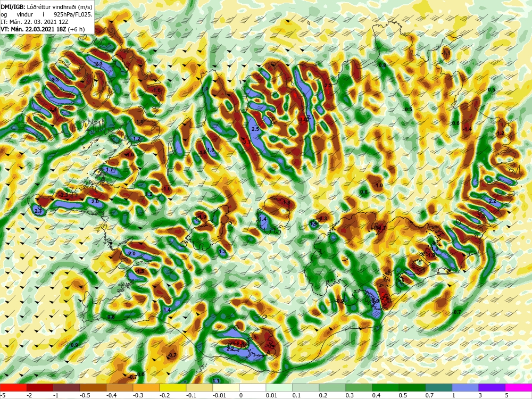Pick the tan-orange swatch for -0.4 to -0.3

(x=120, y=388)
